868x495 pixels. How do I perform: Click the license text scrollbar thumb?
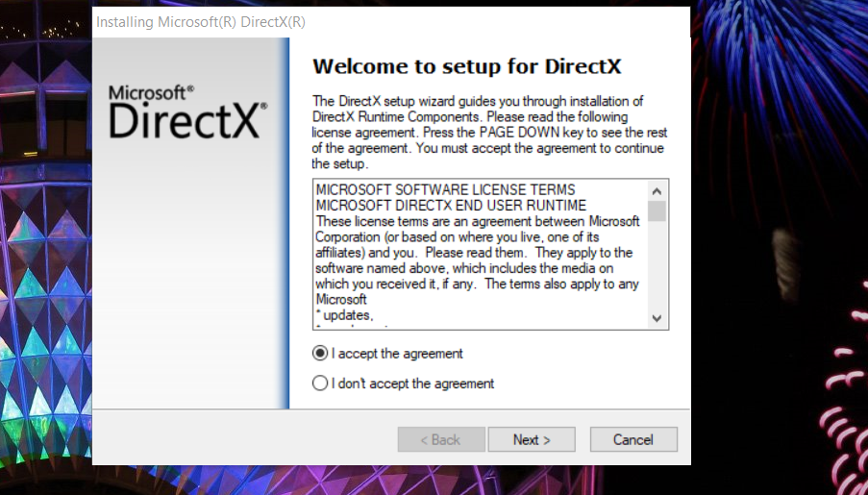657,210
